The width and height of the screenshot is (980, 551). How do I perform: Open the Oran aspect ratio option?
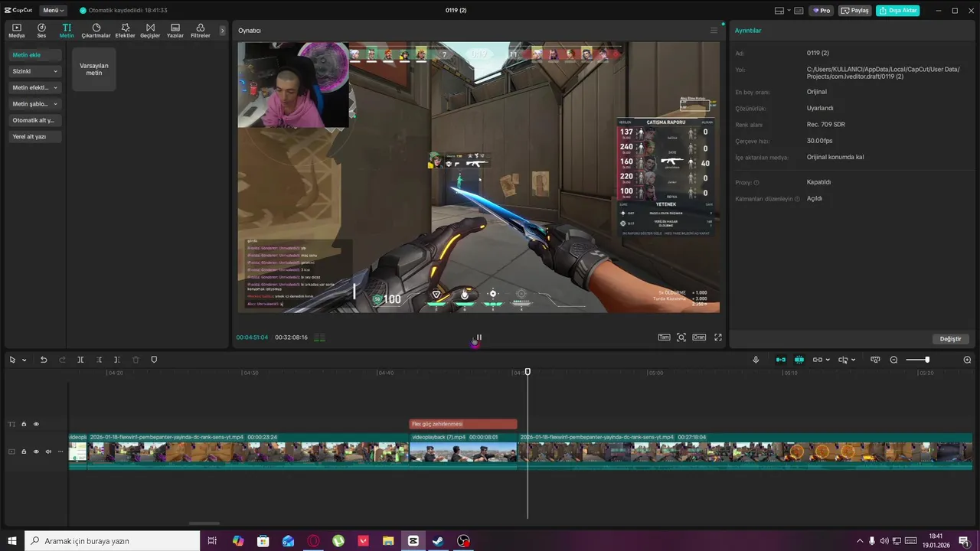(x=699, y=337)
